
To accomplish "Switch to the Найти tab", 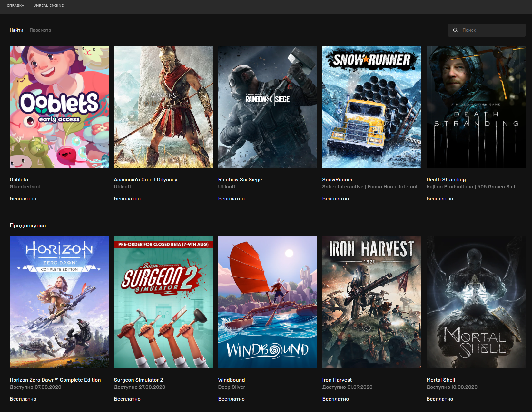I will (16, 30).
